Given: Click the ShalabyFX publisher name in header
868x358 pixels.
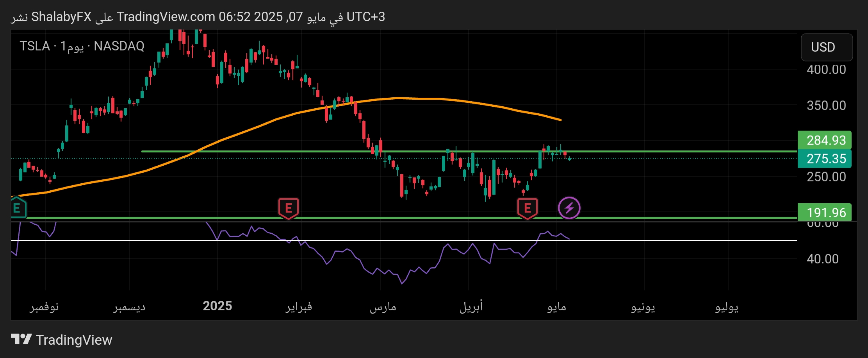Looking at the screenshot, I should (x=61, y=17).
